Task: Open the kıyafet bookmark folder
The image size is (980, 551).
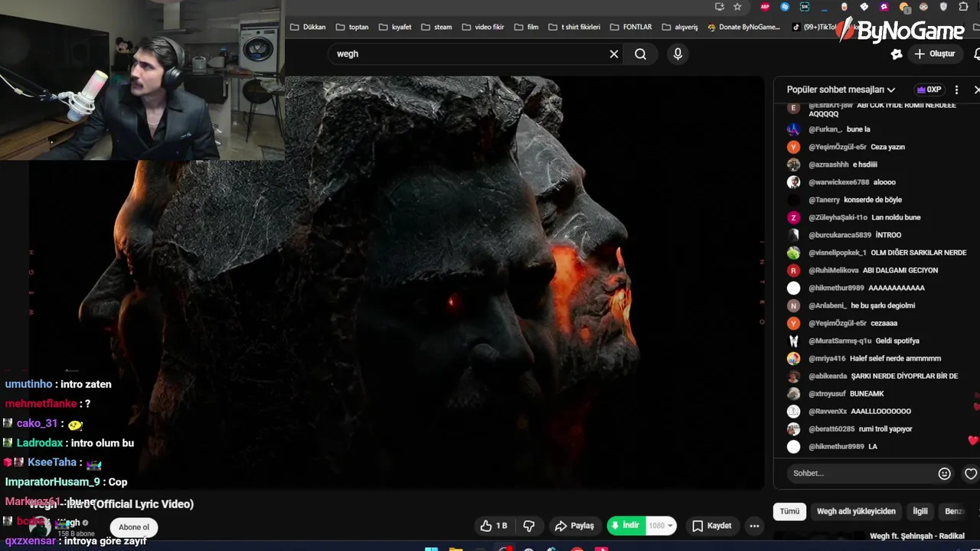Action: 395,27
